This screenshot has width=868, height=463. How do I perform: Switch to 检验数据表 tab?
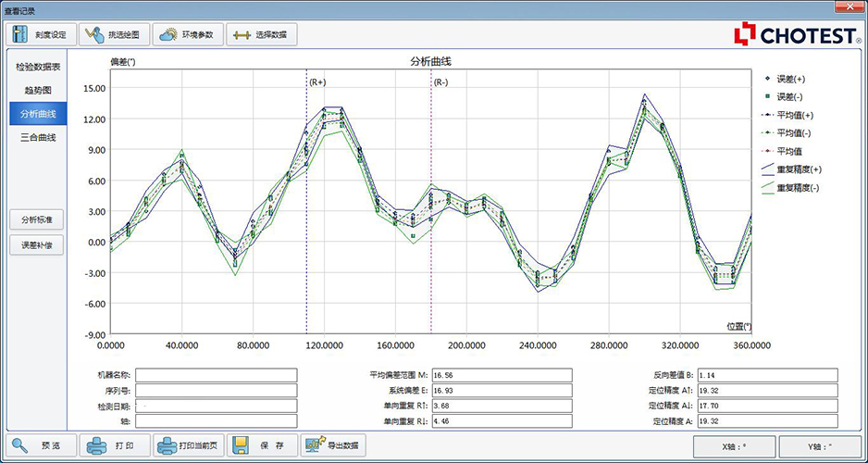click(37, 68)
